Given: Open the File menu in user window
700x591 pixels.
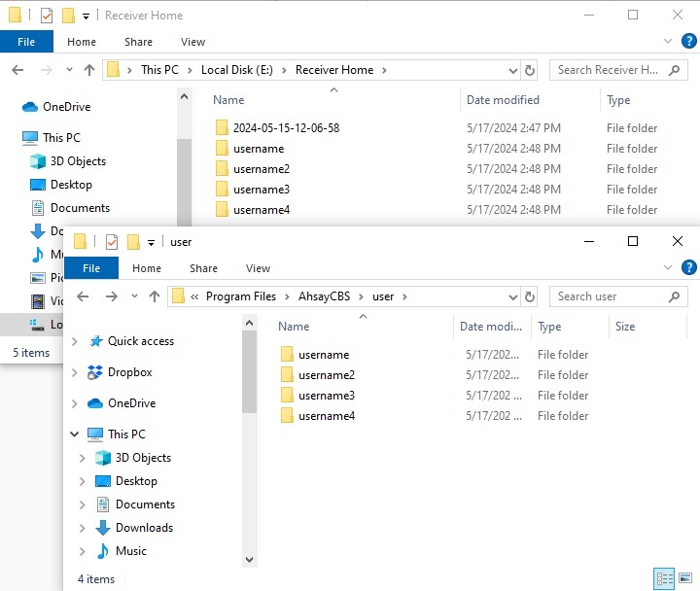Looking at the screenshot, I should coord(91,268).
